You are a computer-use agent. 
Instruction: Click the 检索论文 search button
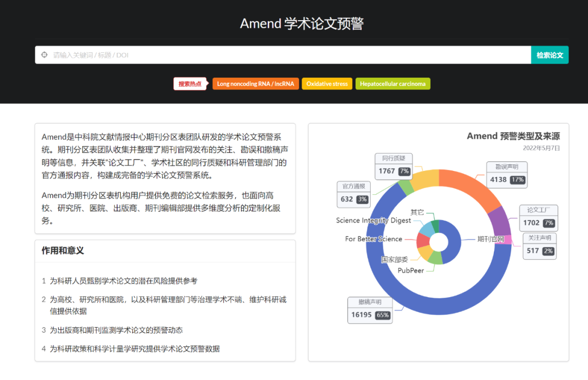pyautogui.click(x=549, y=55)
